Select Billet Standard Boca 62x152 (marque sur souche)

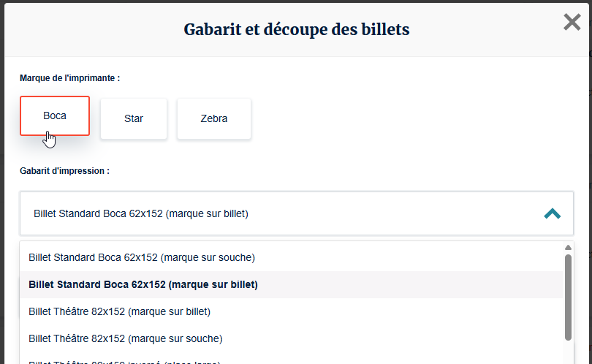(142, 257)
